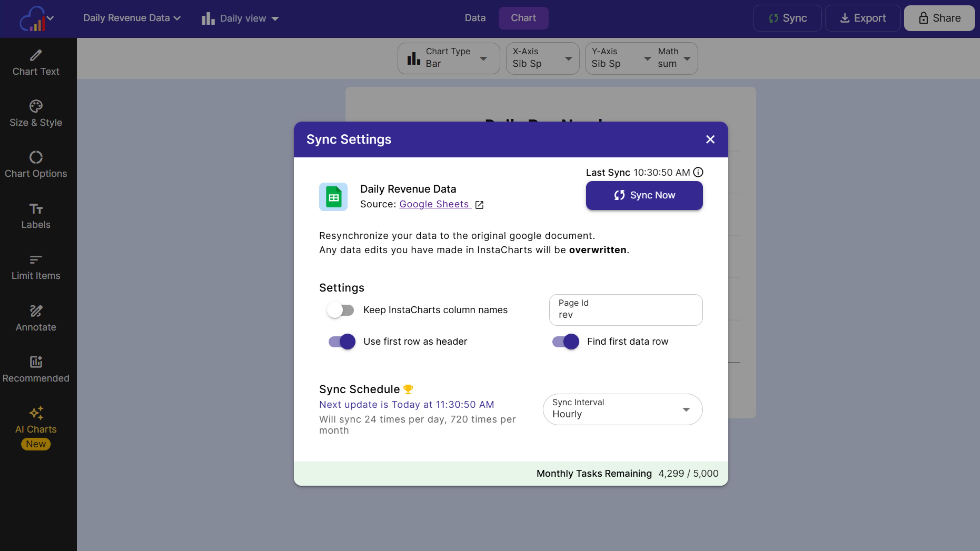Expand the chevron next to the logo
980x551 pixels.
pos(50,18)
